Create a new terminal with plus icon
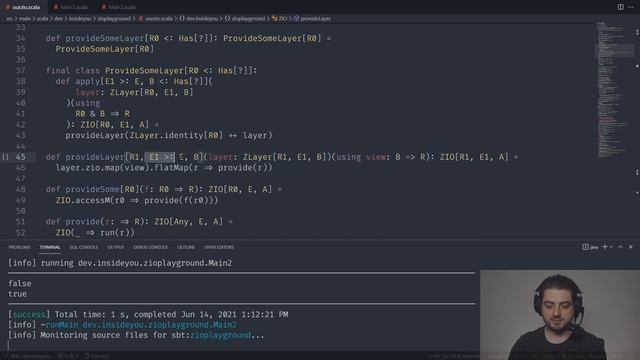640x360 pixels. click(x=605, y=247)
